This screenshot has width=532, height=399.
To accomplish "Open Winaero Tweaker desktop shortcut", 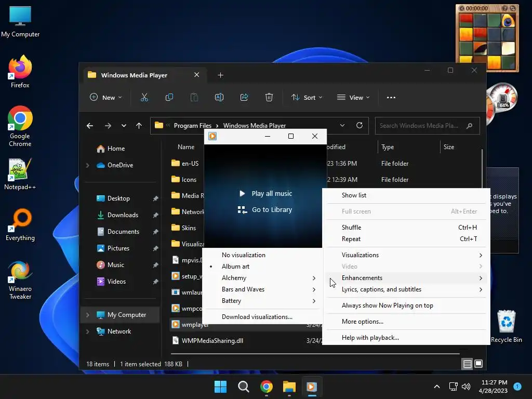I will click(20, 280).
